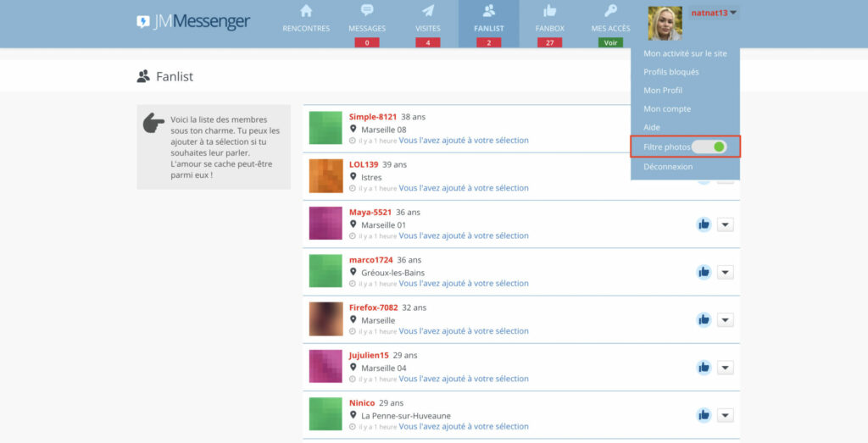The width and height of the screenshot is (868, 443).
Task: Open Fanbox thumbs-up icon in navbar
Action: [x=549, y=10]
